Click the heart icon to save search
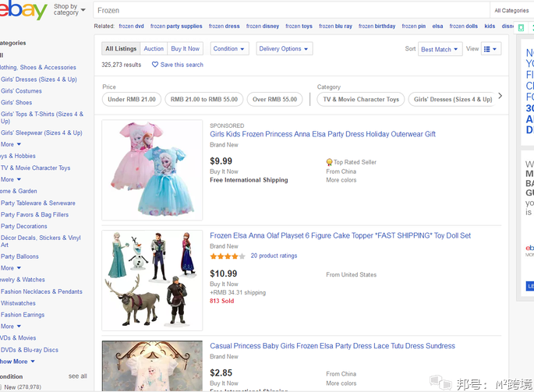 [155, 65]
